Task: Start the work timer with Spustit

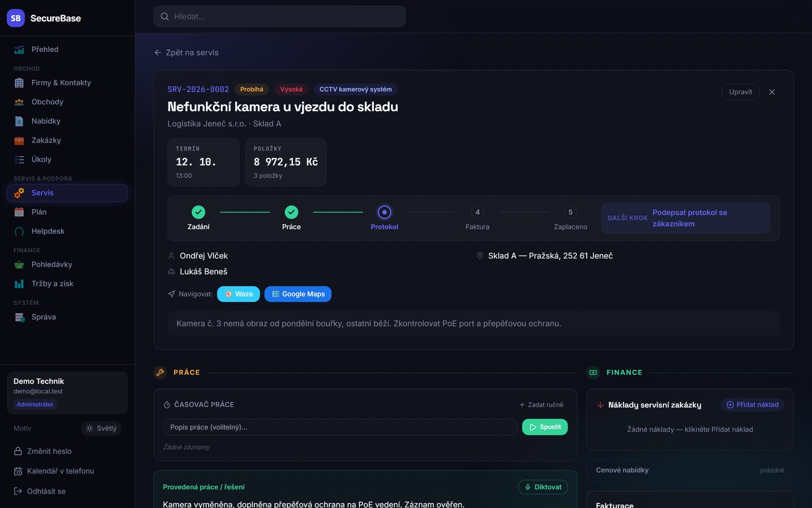Action: [545, 427]
